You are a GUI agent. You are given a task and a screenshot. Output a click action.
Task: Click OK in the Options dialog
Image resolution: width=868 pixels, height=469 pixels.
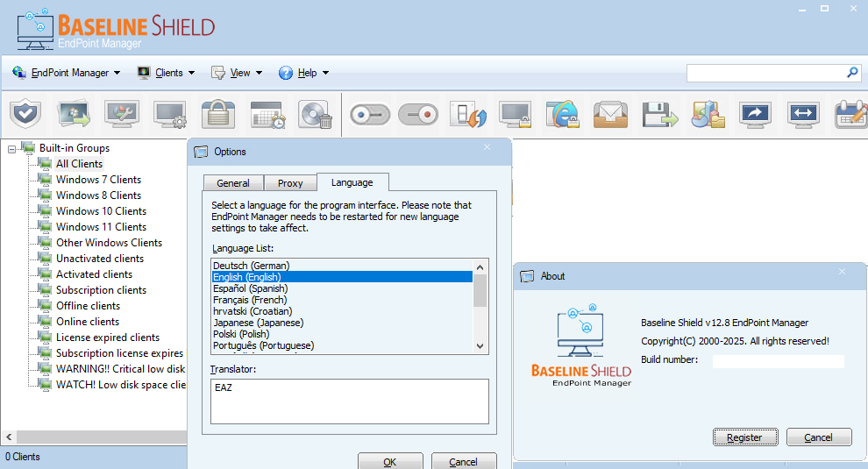pos(390,461)
